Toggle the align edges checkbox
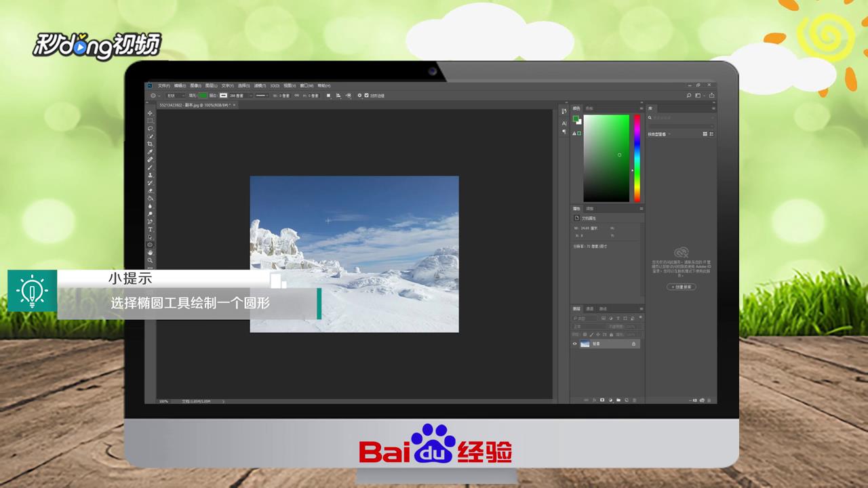The image size is (868, 488). coord(367,96)
